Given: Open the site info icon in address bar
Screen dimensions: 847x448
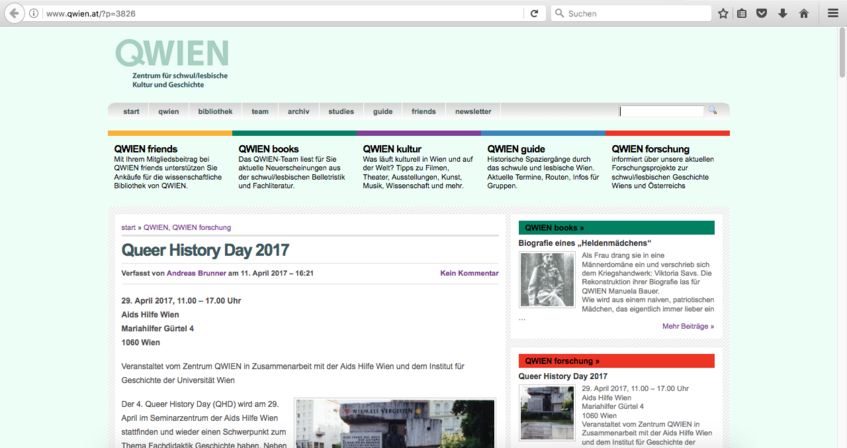Looking at the screenshot, I should [x=33, y=14].
